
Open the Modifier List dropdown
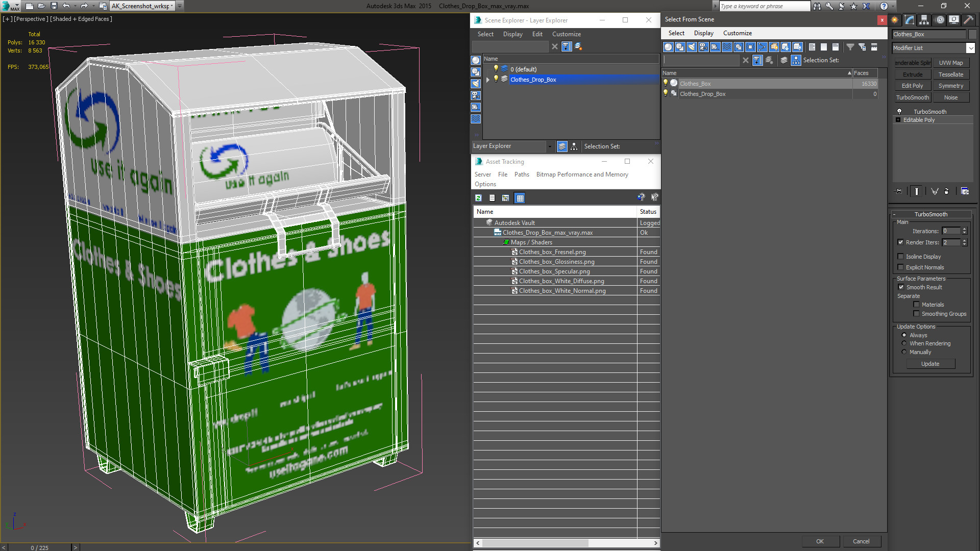tap(970, 48)
